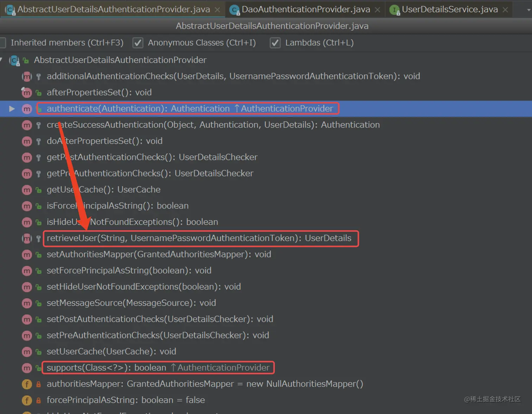Click the popup title AbstractUserDetailsAuthenticationProvider.java
Viewport: 532px width, 414px height.
point(272,26)
